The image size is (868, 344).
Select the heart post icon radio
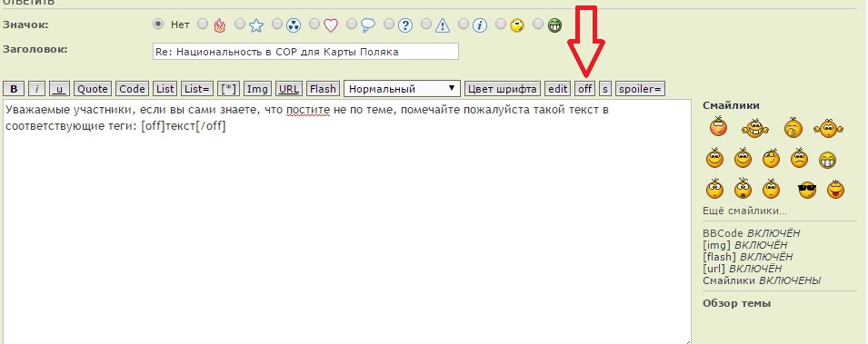pos(314,24)
